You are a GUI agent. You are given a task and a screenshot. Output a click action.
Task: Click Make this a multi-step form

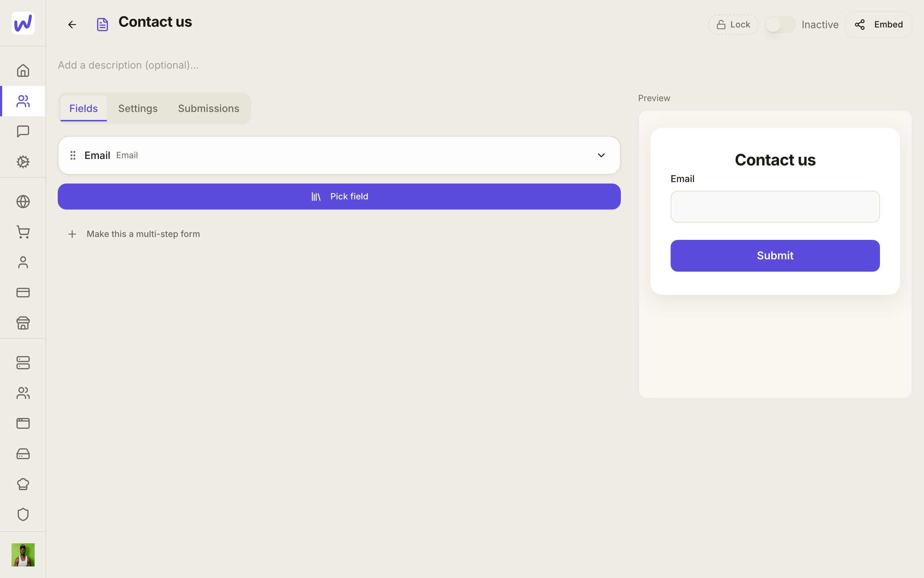(134, 234)
